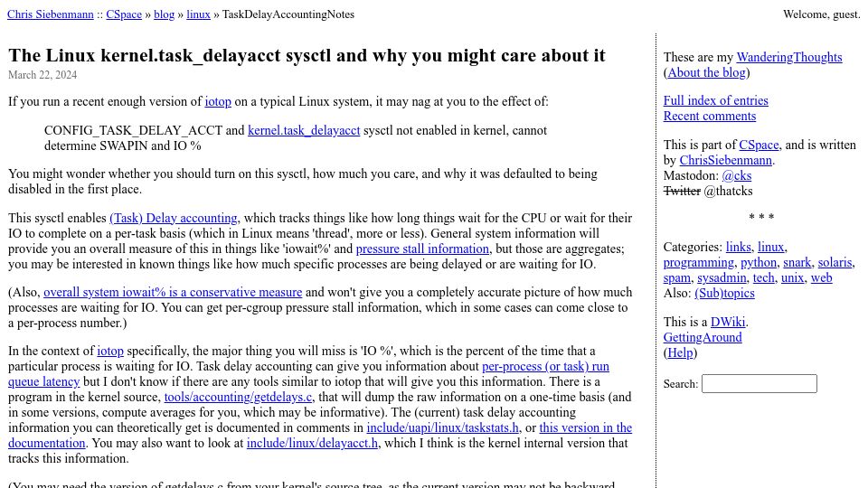
Task: Click the CSpace link in the sidebar
Action: tap(759, 145)
